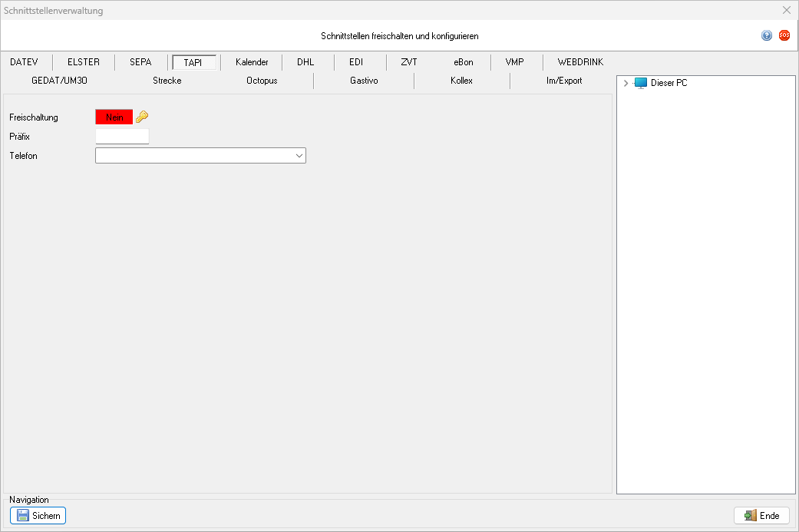Screen dimensions: 799x532
Task: Open the Telefon dropdown list
Action: click(x=299, y=156)
